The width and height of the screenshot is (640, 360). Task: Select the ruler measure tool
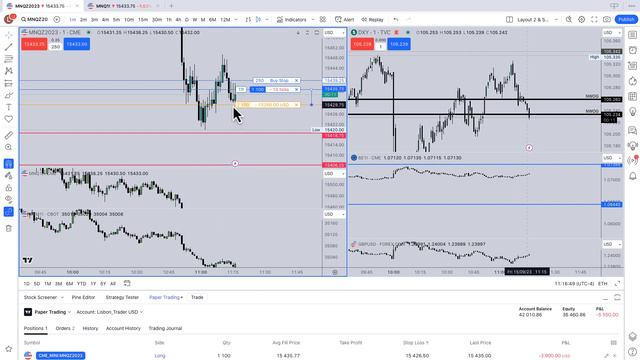pyautogui.click(x=9, y=135)
